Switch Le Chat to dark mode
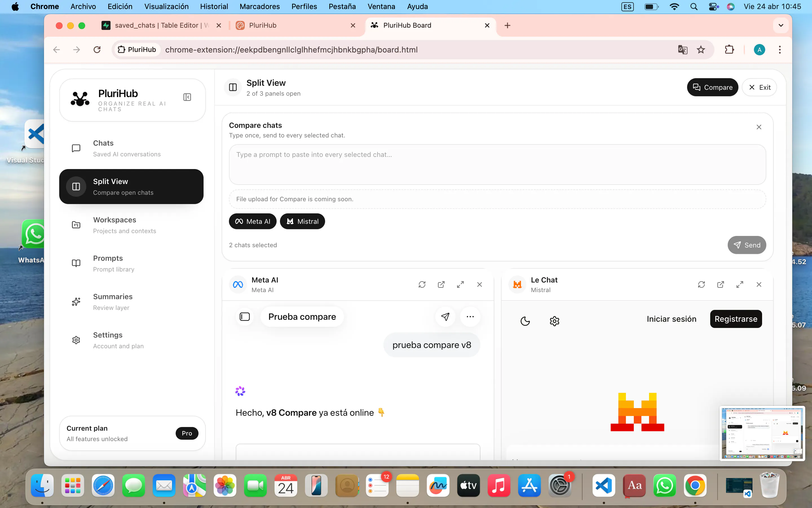 pyautogui.click(x=525, y=321)
